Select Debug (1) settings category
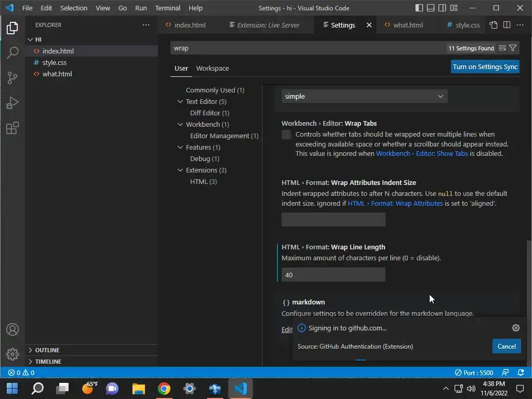 pos(205,158)
